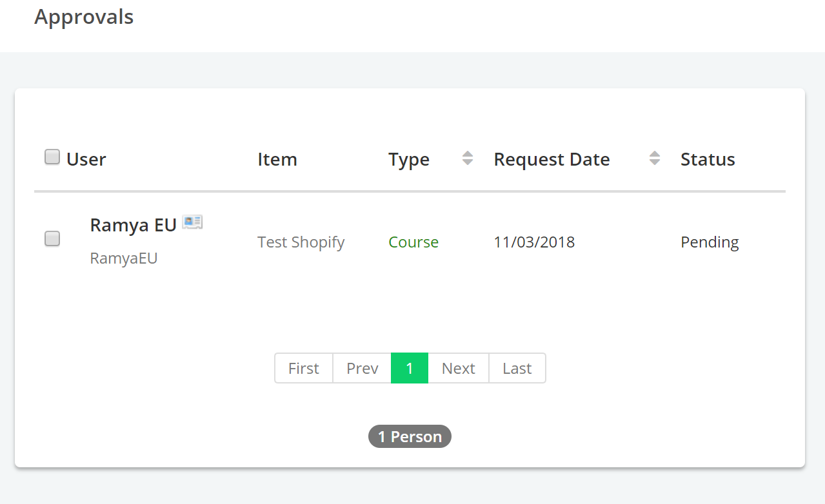Open the Test Shopify item
Image resolution: width=825 pixels, height=504 pixels.
tap(301, 242)
